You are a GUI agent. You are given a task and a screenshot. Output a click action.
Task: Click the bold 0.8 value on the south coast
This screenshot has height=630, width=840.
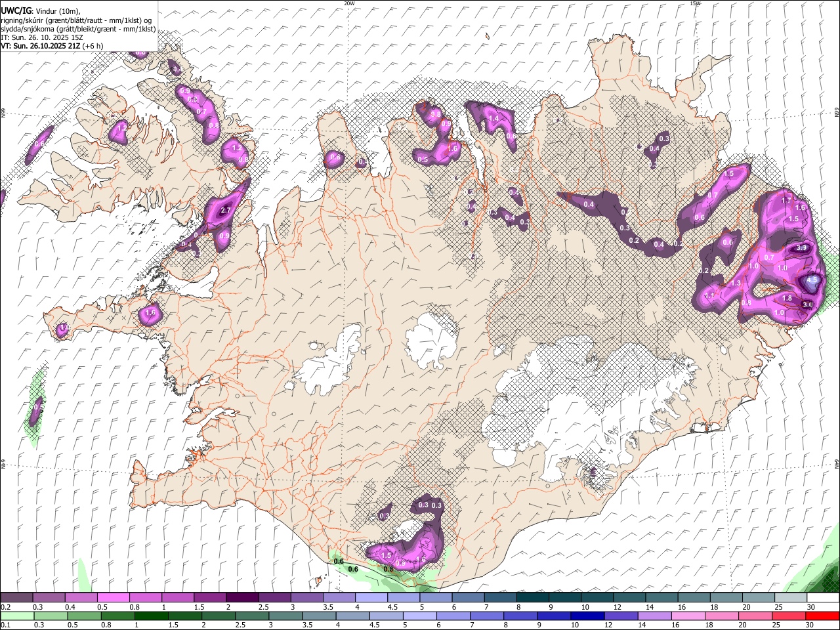(388, 569)
